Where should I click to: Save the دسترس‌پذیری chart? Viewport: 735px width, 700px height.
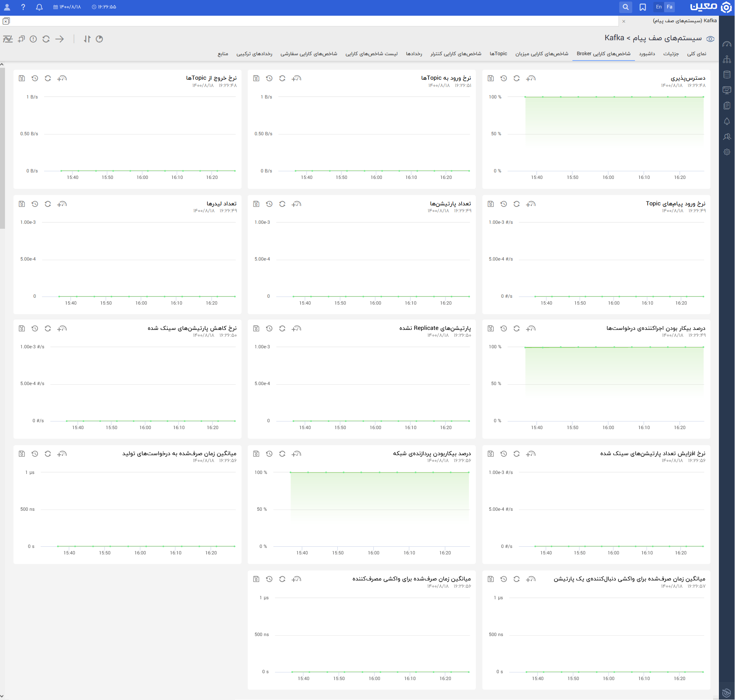coord(491,78)
